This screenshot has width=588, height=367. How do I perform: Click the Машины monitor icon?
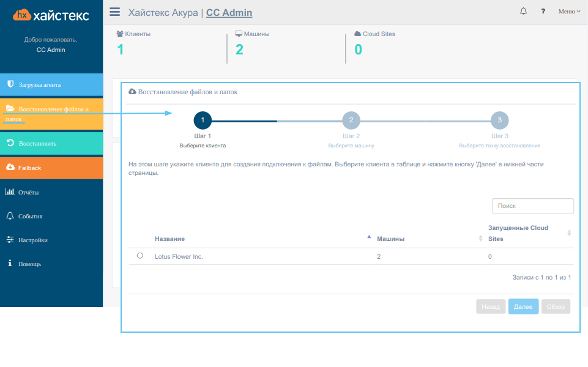(239, 34)
